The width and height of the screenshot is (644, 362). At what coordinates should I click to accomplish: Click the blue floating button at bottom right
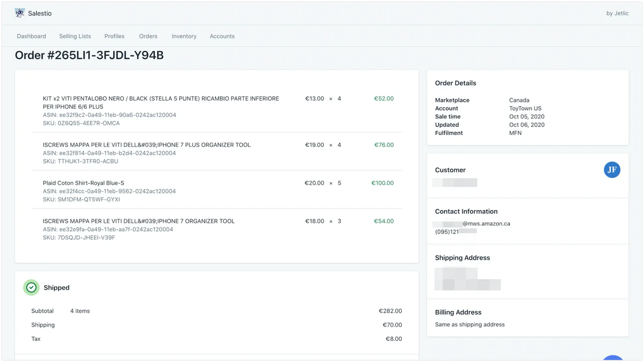613,358
